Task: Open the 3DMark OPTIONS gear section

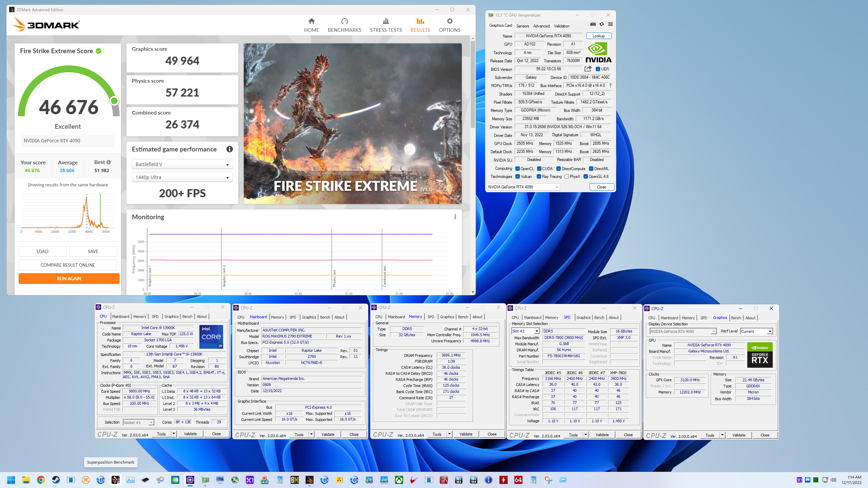Action: pos(450,25)
